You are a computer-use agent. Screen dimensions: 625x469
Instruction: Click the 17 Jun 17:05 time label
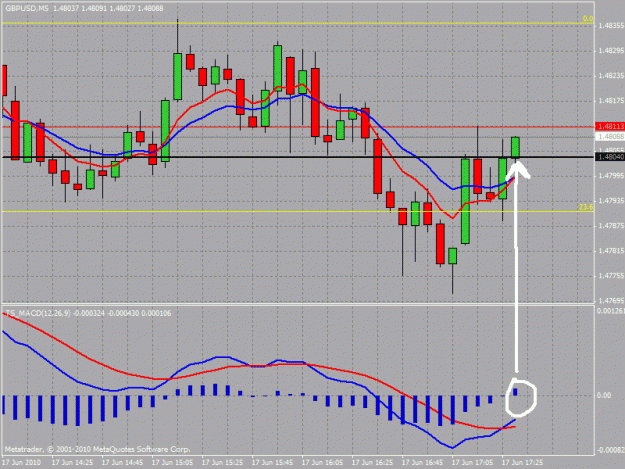click(x=472, y=463)
